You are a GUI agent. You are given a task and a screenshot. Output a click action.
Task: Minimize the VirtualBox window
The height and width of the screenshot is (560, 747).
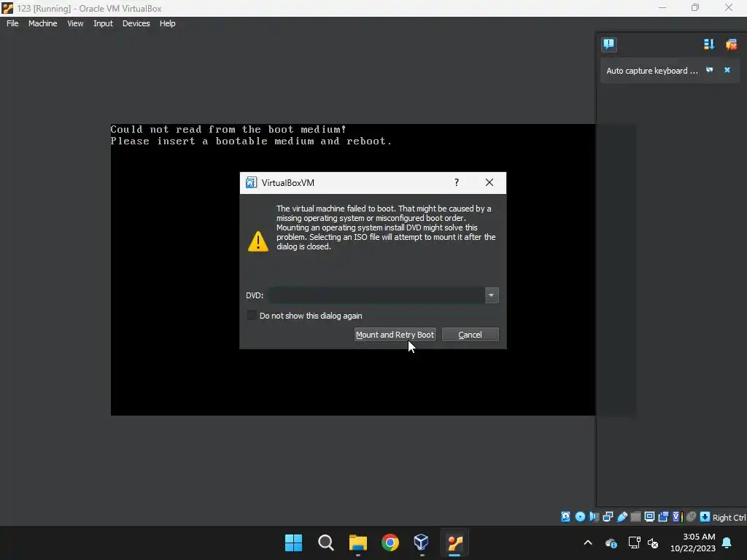pyautogui.click(x=662, y=8)
